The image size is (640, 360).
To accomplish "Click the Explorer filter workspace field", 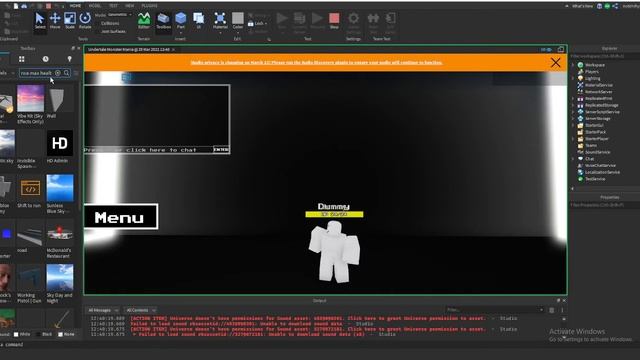I will click(604, 56).
